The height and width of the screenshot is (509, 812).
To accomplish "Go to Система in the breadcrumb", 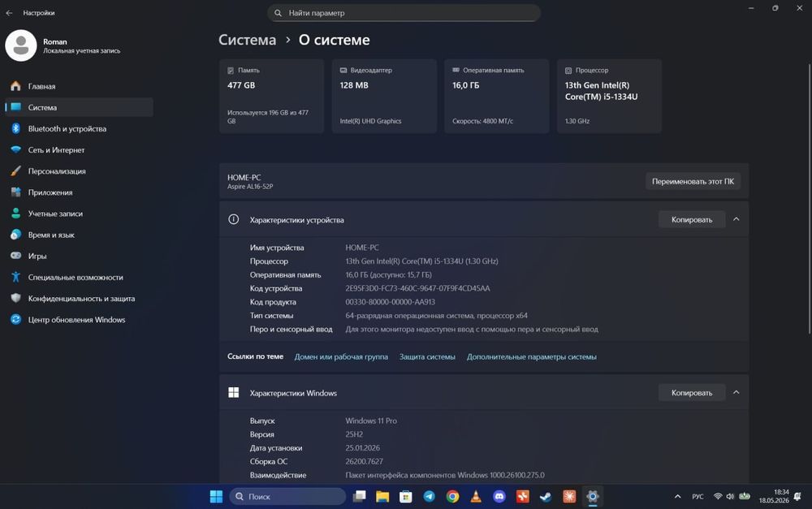I will click(x=247, y=40).
